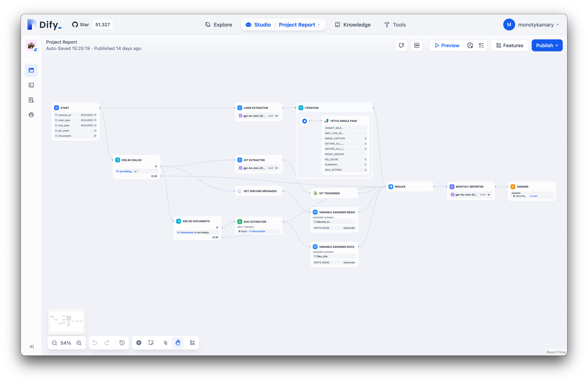588x383 pixels.
Task: Open the API access terminal icon
Action: pyautogui.click(x=31, y=85)
